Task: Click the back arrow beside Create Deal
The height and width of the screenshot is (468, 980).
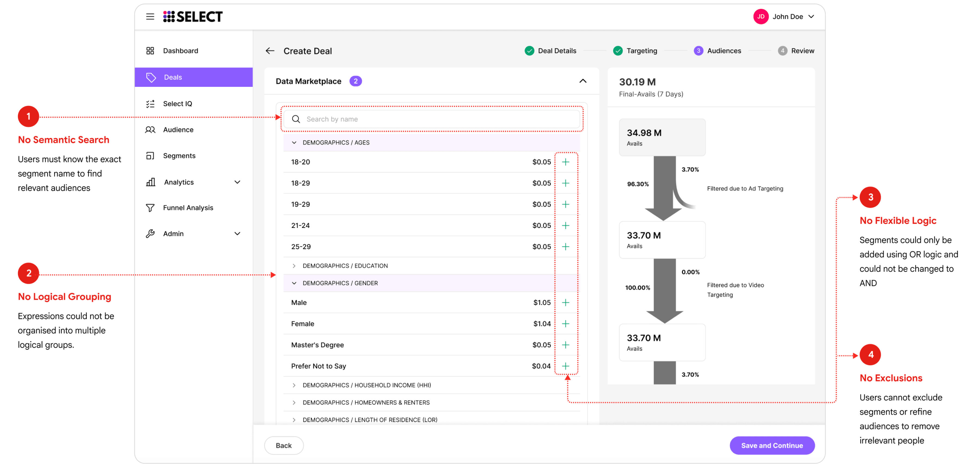Action: pyautogui.click(x=270, y=51)
